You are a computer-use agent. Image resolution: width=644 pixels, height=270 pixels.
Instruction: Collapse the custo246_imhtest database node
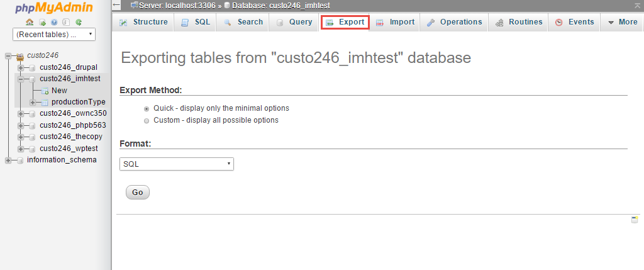click(x=21, y=79)
